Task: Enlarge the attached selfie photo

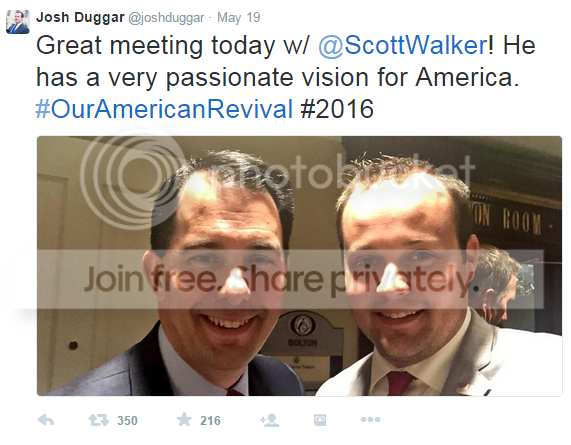Action: tap(299, 266)
